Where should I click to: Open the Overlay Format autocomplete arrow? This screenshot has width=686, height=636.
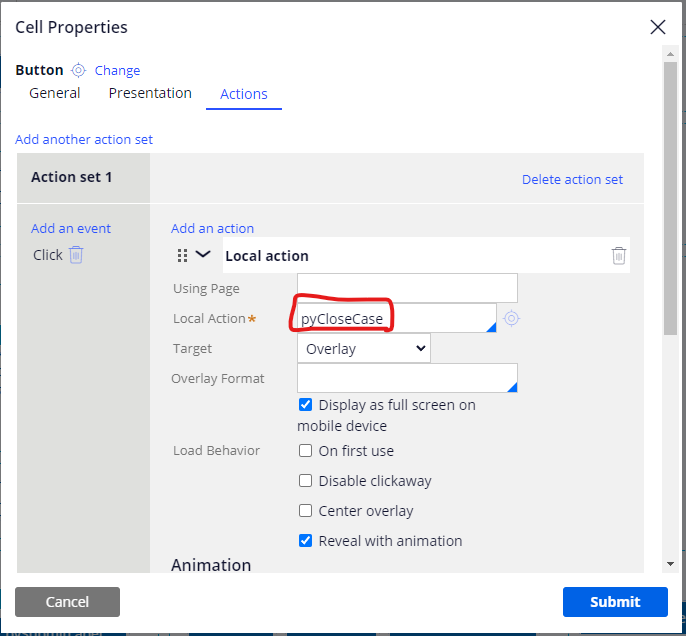tap(512, 387)
